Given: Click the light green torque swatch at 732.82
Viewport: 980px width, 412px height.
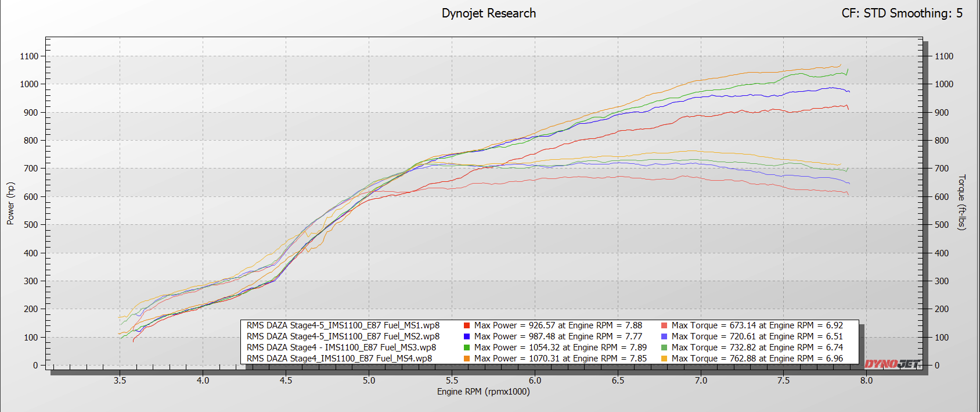Looking at the screenshot, I should pos(664,347).
